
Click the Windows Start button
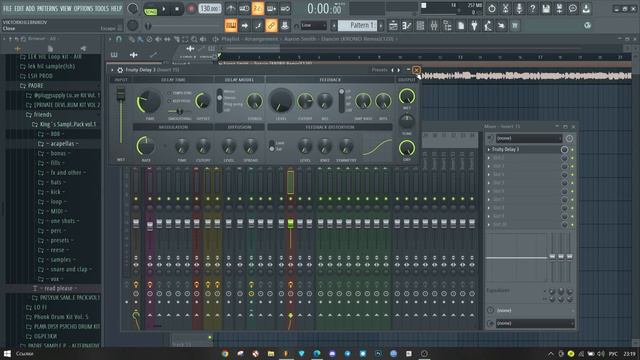pos(7,353)
